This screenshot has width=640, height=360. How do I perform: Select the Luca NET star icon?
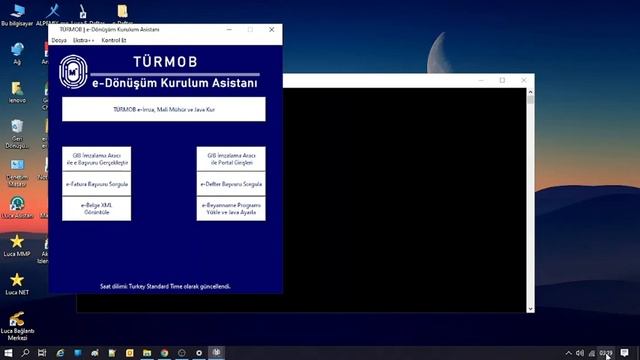coord(17,284)
